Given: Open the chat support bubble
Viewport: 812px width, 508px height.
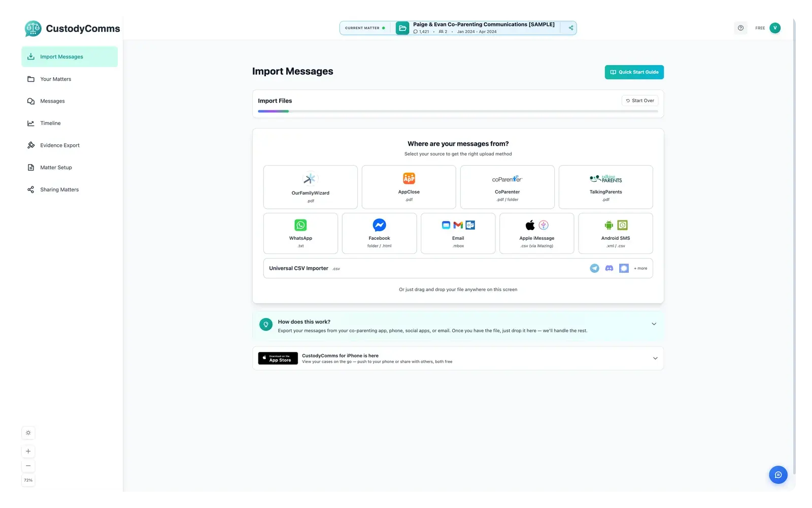Looking at the screenshot, I should click(x=778, y=475).
